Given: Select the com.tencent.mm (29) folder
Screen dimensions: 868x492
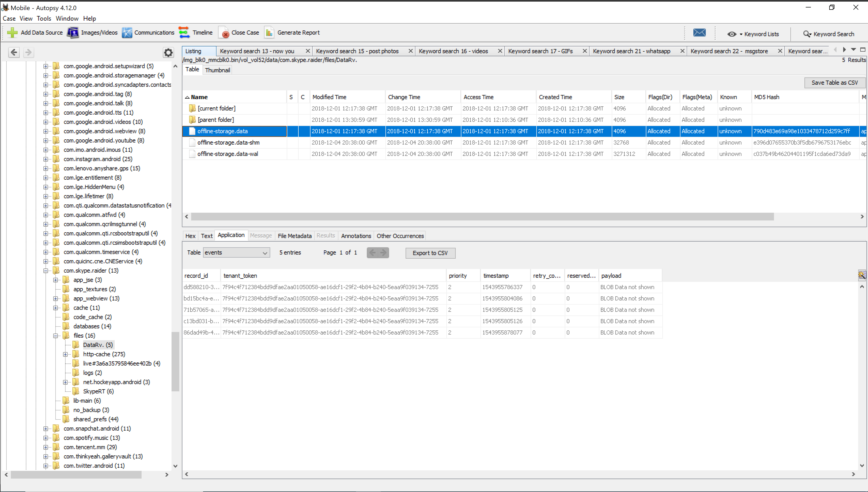Looking at the screenshot, I should (x=90, y=447).
